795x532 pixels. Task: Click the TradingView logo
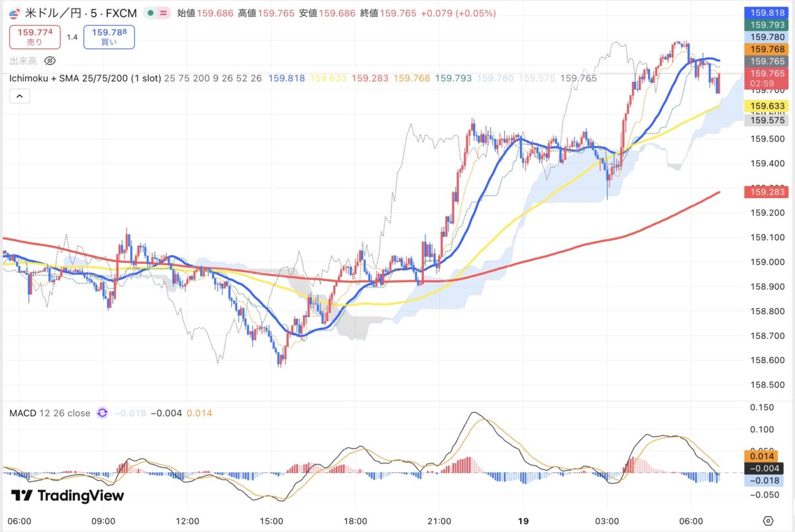click(68, 496)
